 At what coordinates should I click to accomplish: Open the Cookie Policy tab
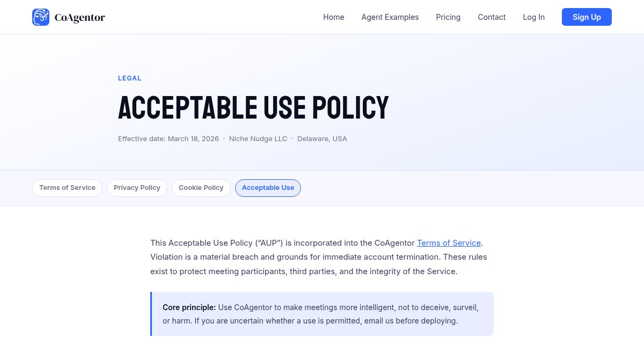click(201, 188)
